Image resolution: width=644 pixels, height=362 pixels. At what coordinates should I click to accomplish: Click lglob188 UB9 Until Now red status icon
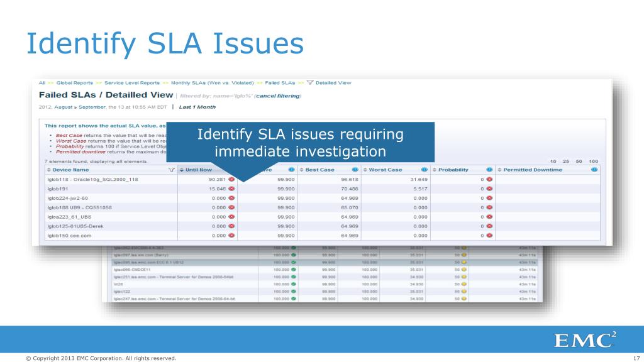(x=231, y=207)
